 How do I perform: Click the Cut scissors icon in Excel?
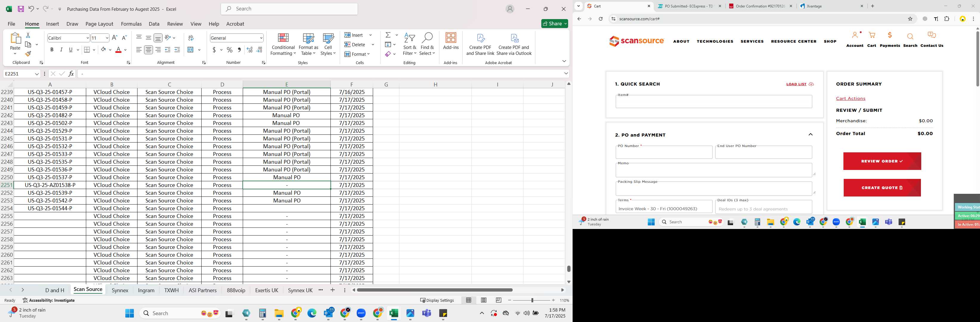(28, 35)
